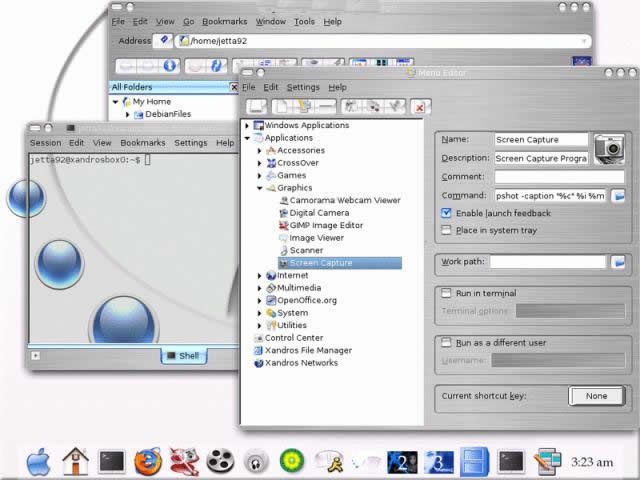The image size is (640, 480).
Task: Open Firefox from the dock
Action: (x=148, y=462)
